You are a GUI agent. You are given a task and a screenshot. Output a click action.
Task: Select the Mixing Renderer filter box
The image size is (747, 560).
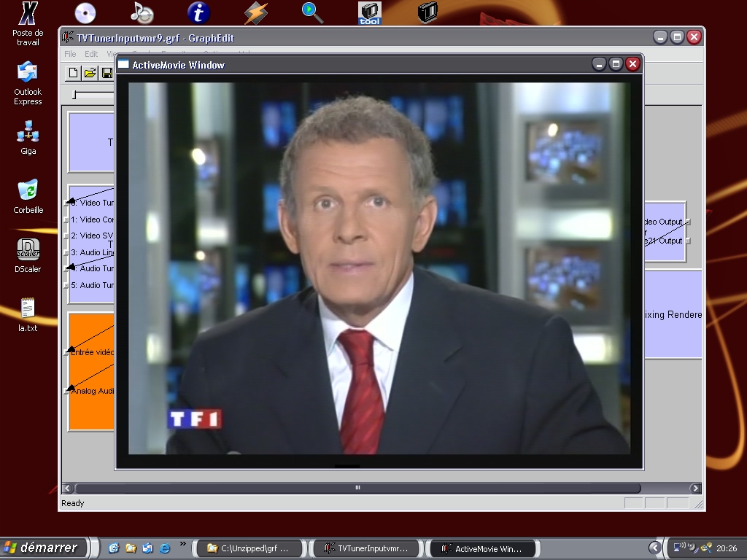(x=673, y=315)
